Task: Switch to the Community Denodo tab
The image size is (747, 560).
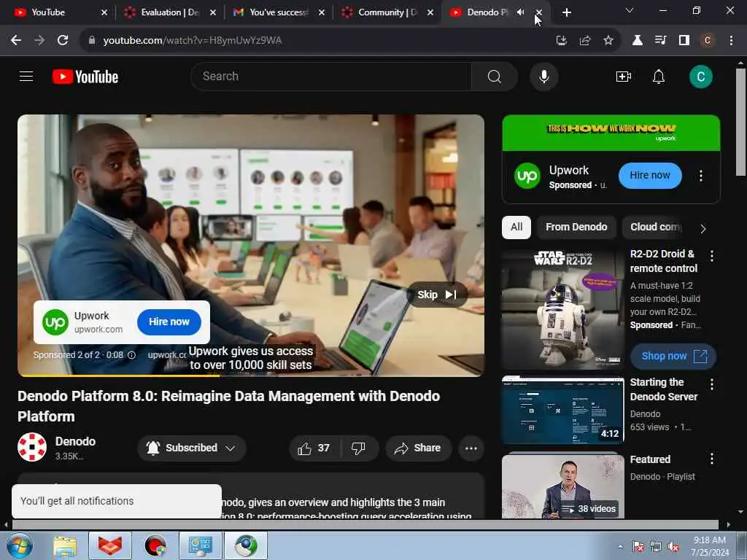Action: (x=387, y=12)
